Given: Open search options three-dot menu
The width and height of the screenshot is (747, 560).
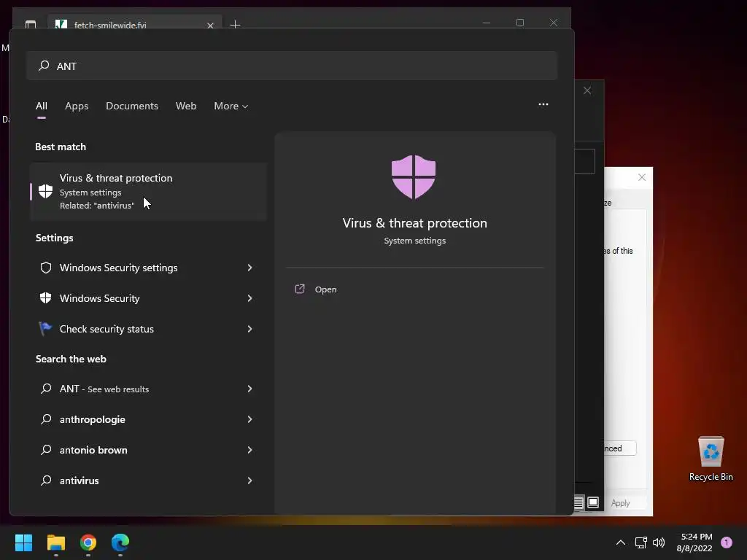Looking at the screenshot, I should click(x=543, y=104).
